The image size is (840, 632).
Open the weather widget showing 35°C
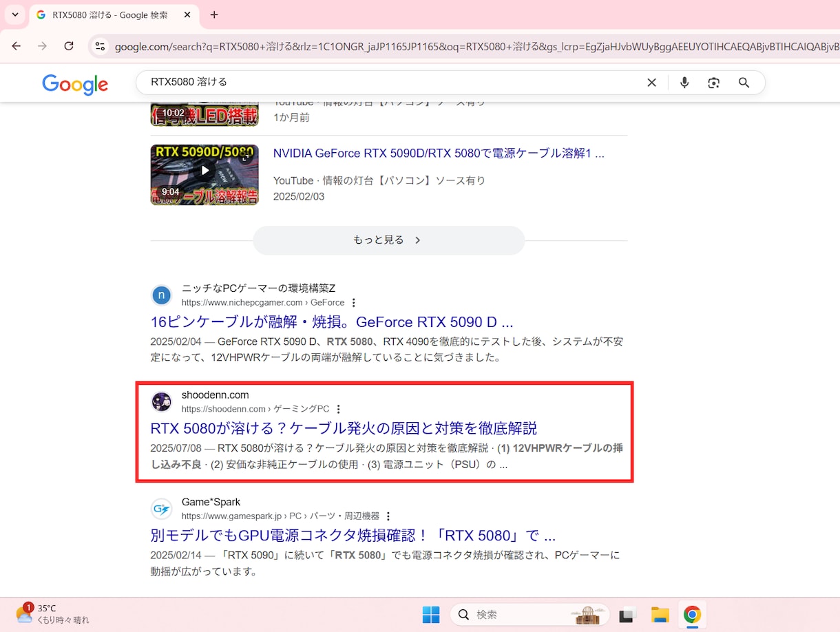52,614
